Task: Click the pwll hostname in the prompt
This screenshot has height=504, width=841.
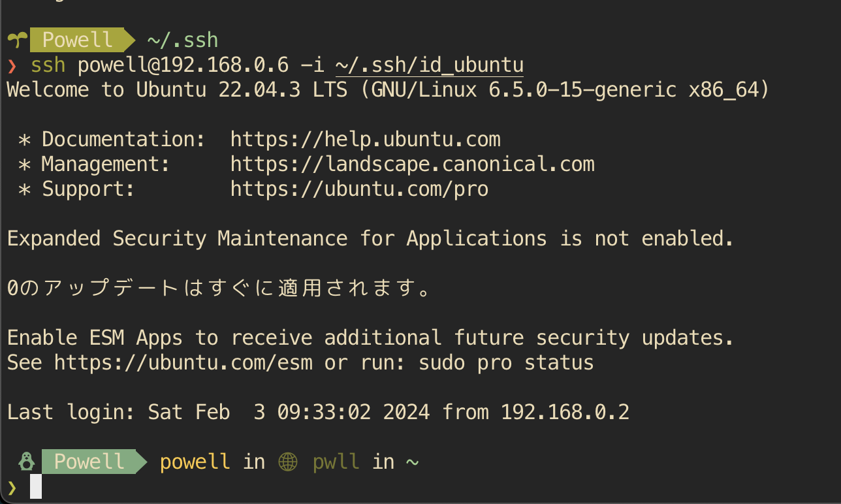Action: point(336,462)
